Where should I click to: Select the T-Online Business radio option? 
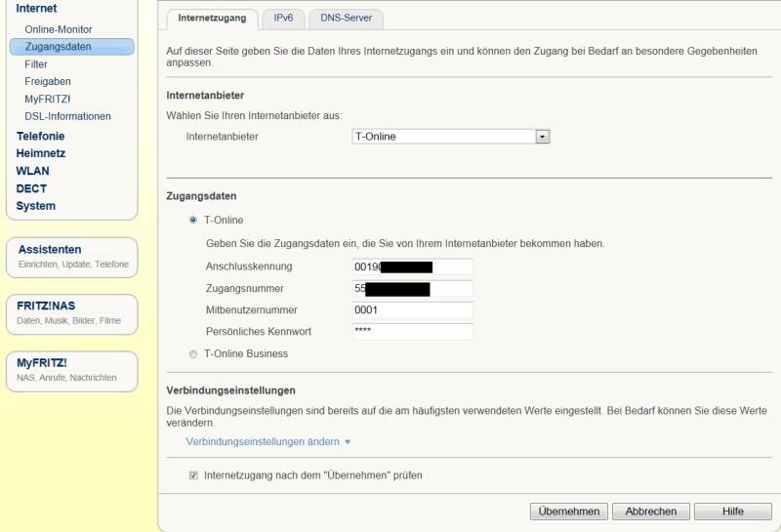pos(192,353)
